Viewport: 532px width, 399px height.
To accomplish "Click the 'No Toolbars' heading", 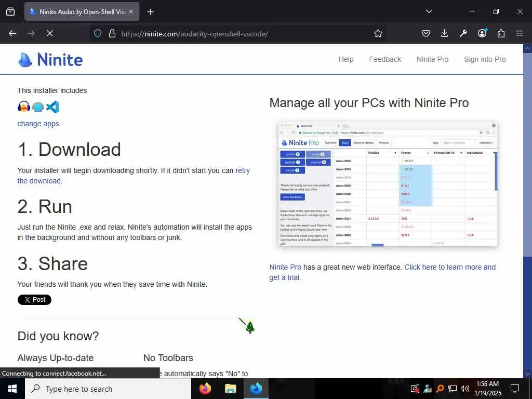I will [x=168, y=357].
